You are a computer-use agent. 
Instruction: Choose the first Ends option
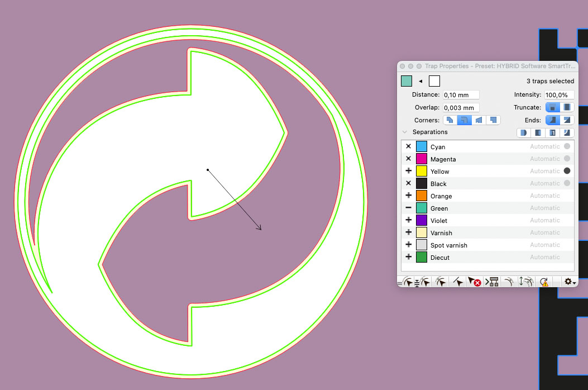pyautogui.click(x=553, y=120)
